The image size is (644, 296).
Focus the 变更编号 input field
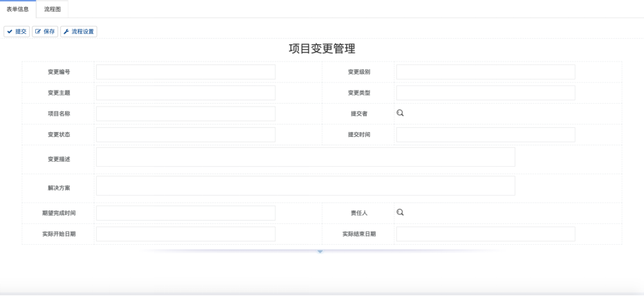pyautogui.click(x=185, y=72)
